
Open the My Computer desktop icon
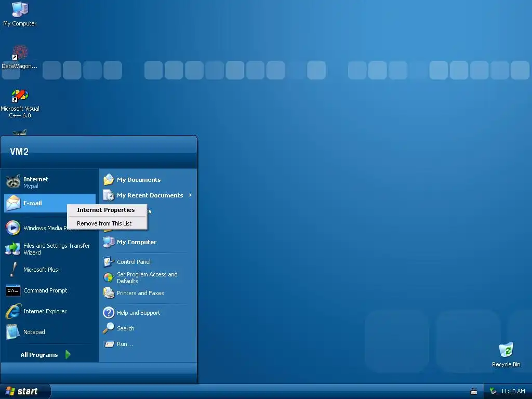[x=20, y=9]
